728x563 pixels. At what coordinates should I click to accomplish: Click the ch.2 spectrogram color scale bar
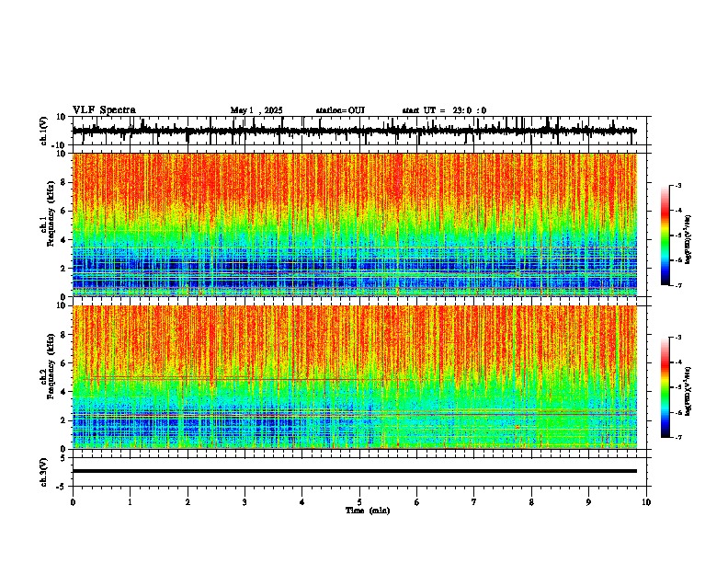(665, 387)
